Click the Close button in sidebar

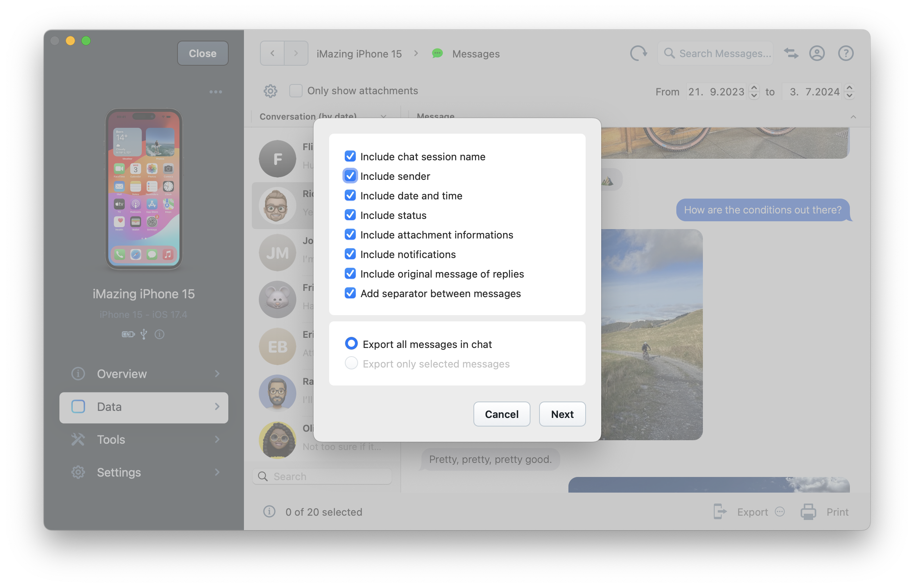click(203, 53)
